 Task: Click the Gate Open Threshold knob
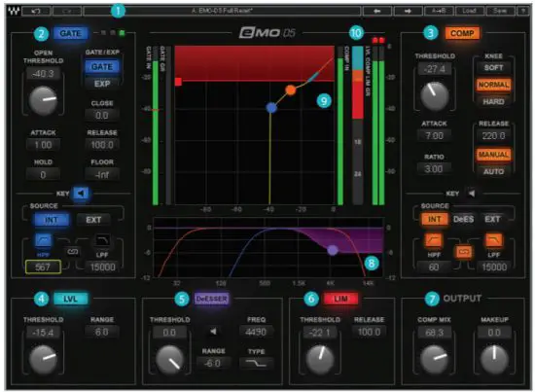[x=43, y=100]
